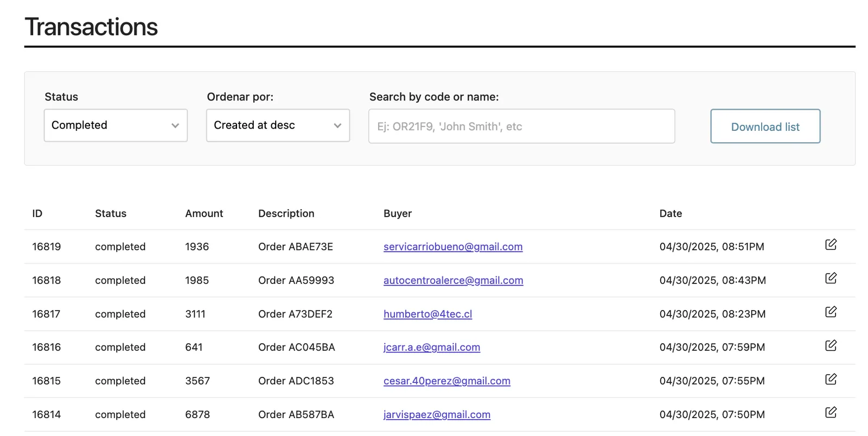Follow the humberto@4tec.cl buyer link
The height and width of the screenshot is (436, 868).
point(427,314)
